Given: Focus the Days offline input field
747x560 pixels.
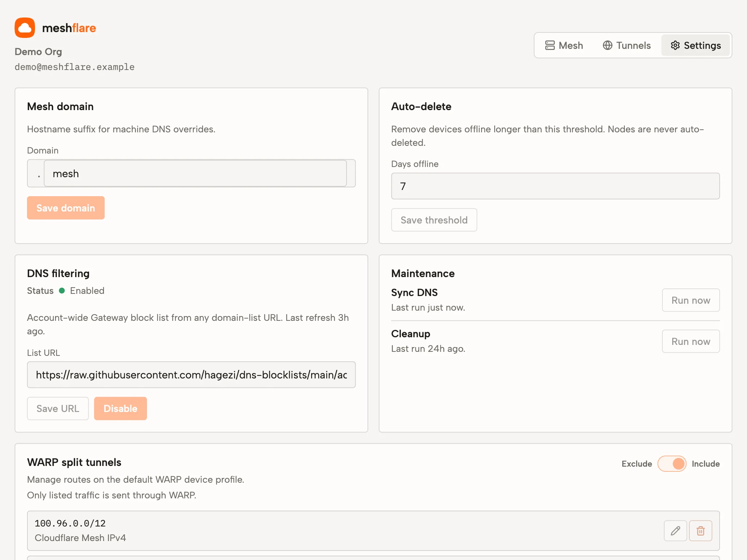Looking at the screenshot, I should [555, 186].
